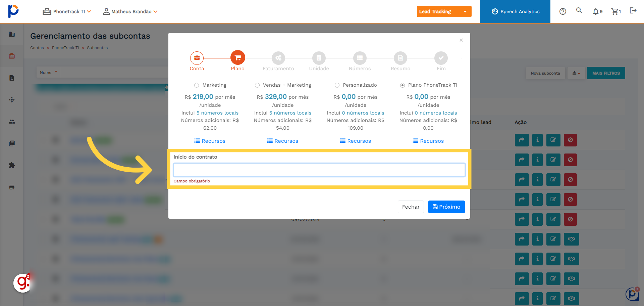Viewport: 644px width, 306px height.
Task: Open Recursos list for Marketing plan
Action: pos(210,141)
